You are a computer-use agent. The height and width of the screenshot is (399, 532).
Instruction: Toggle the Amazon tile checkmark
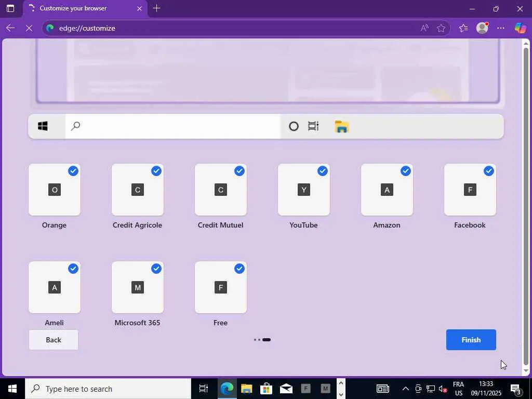coord(405,171)
